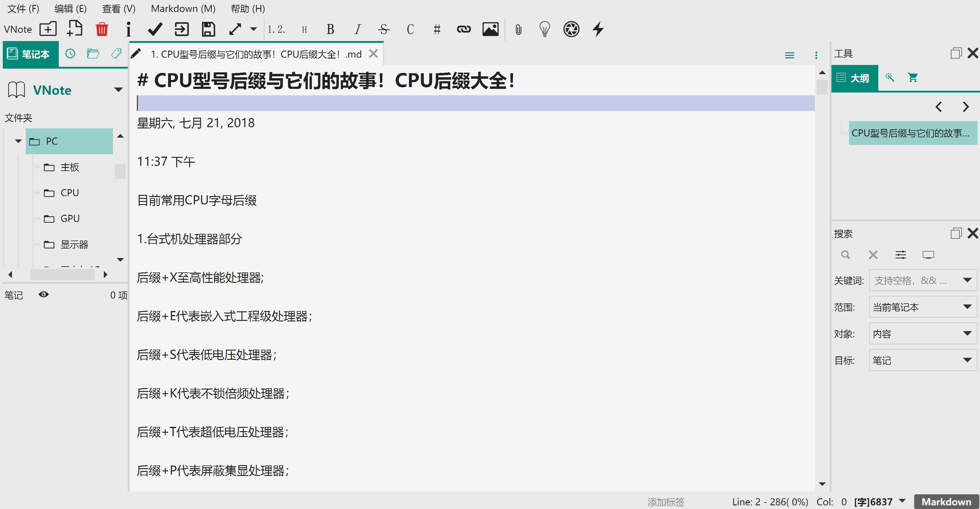The height and width of the screenshot is (509, 980).
Task: Open the flash page lightbulb tool
Action: tap(545, 29)
